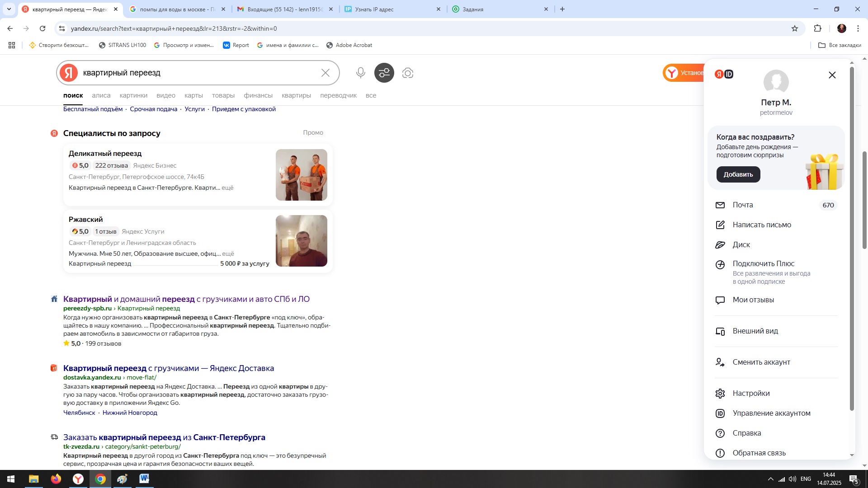Open Мои отзывы speech bubble icon
Viewport: 868px width, 488px height.
(x=720, y=300)
